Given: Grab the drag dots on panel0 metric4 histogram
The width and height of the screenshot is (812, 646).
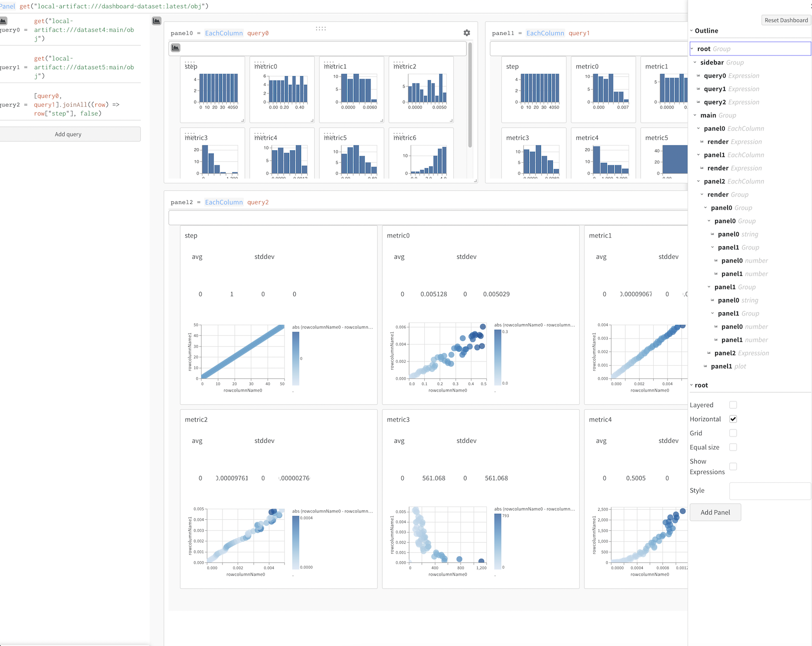Looking at the screenshot, I should [x=259, y=134].
